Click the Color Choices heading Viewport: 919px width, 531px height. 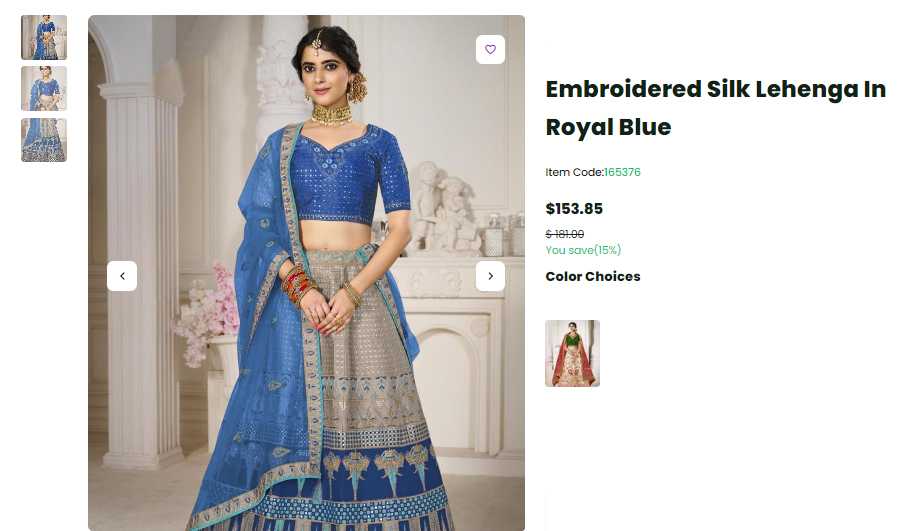point(593,277)
